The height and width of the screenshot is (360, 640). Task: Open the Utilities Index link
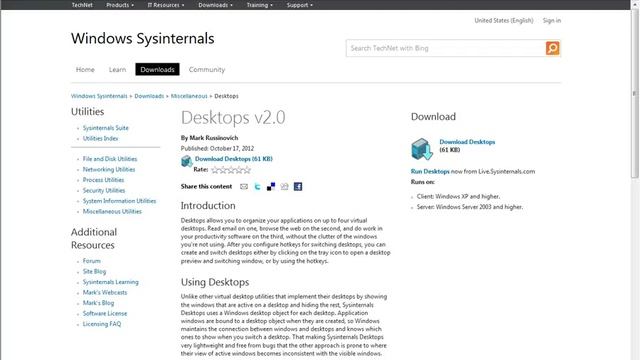pos(100,138)
